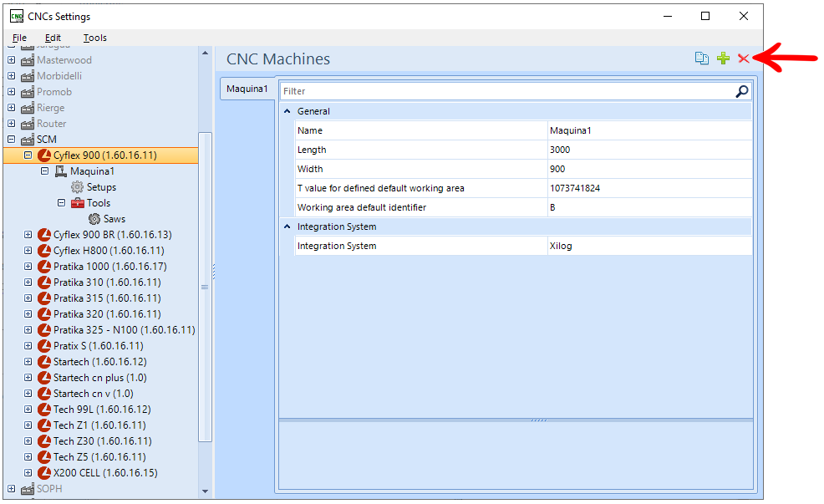Screen dimensions: 824x504
Task: Click the Working area identifier value B
Action: click(649, 207)
